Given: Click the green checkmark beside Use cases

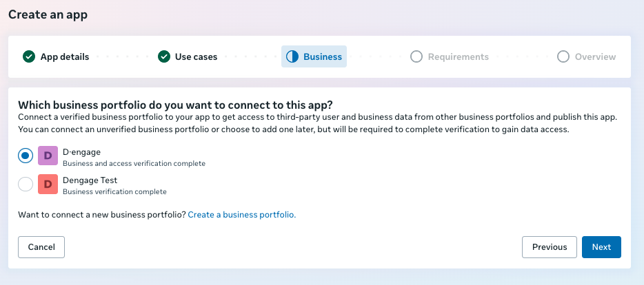Looking at the screenshot, I should click(164, 56).
